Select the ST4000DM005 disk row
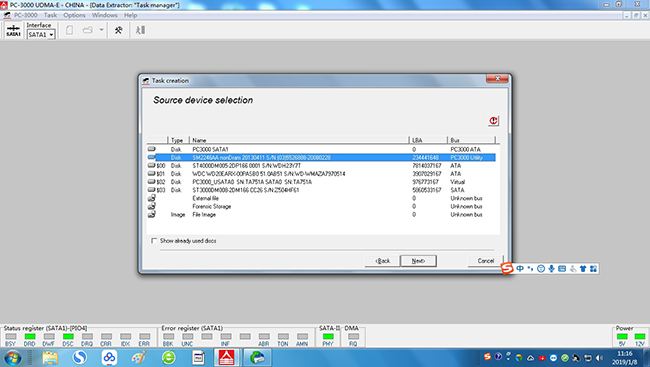This screenshot has height=367, width=650. click(x=321, y=165)
